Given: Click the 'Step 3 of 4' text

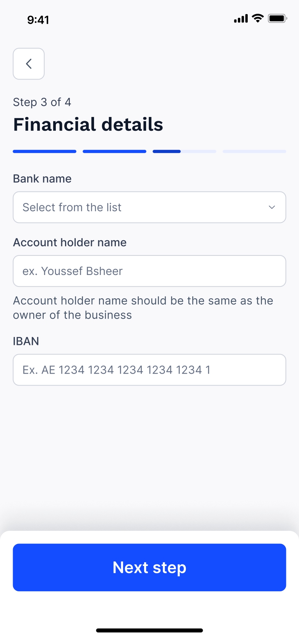Looking at the screenshot, I should point(42,102).
